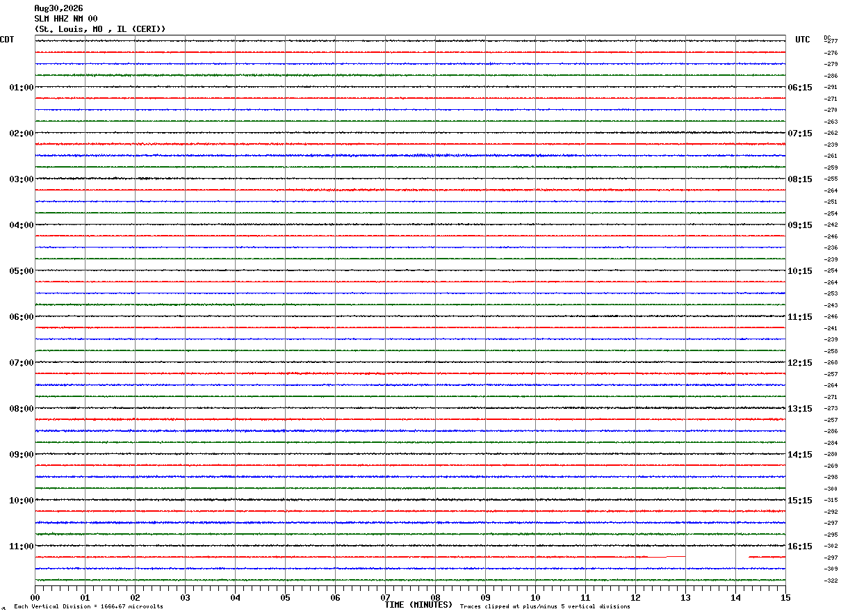This screenshot has width=841, height=616.
Task: Click the 01:00 CDT time label
Action: coord(22,88)
